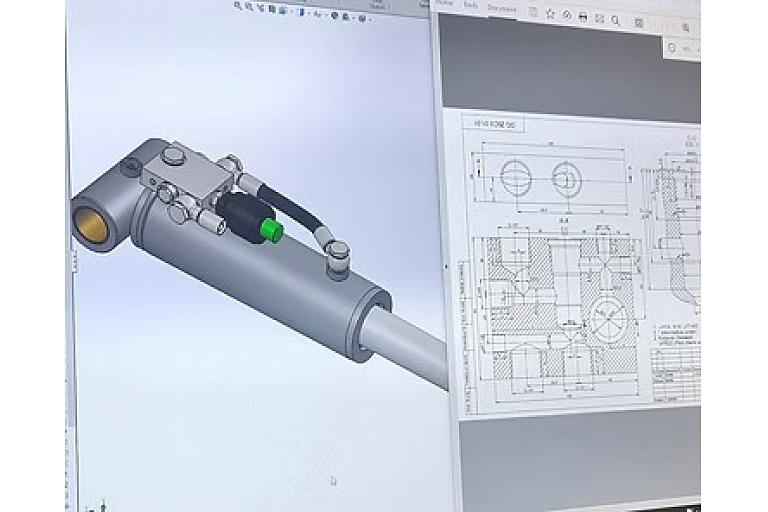Image resolution: width=768 pixels, height=512 pixels.
Task: Click the drawing title label on the PDF page
Action: point(494,125)
